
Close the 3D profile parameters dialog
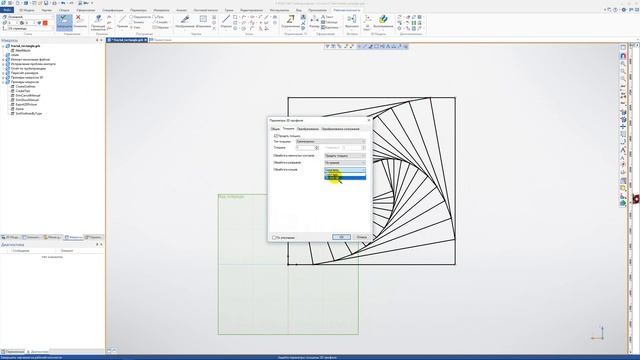click(369, 120)
